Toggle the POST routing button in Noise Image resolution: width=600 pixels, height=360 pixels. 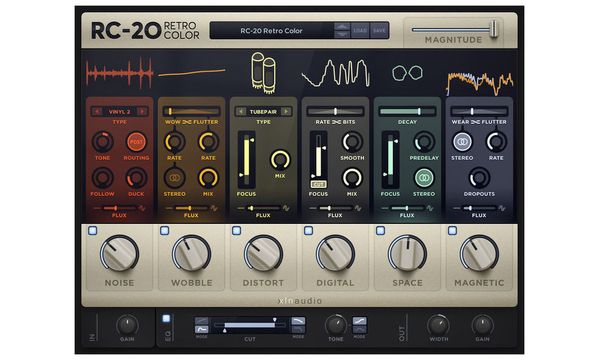136,142
